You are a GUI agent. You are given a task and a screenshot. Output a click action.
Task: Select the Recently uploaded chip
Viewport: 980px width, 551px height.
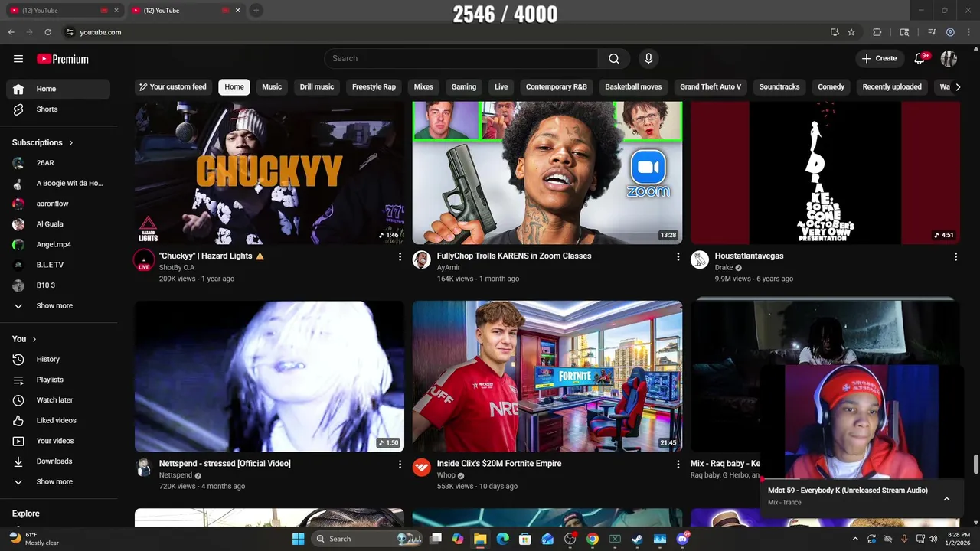click(892, 87)
